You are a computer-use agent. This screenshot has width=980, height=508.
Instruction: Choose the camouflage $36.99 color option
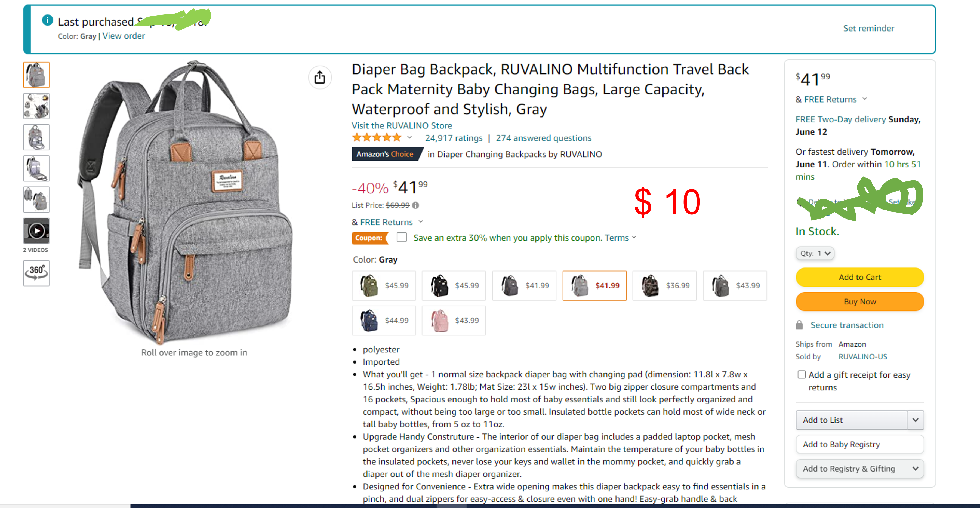point(664,286)
